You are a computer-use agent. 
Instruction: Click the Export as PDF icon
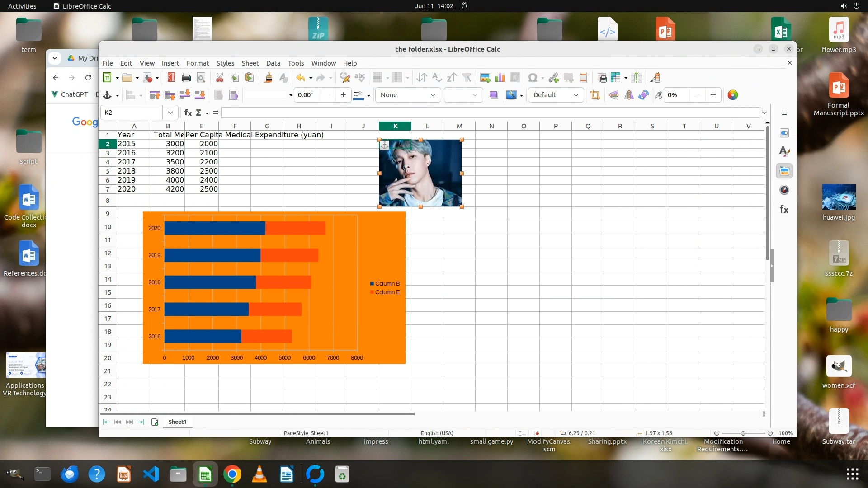(x=171, y=78)
